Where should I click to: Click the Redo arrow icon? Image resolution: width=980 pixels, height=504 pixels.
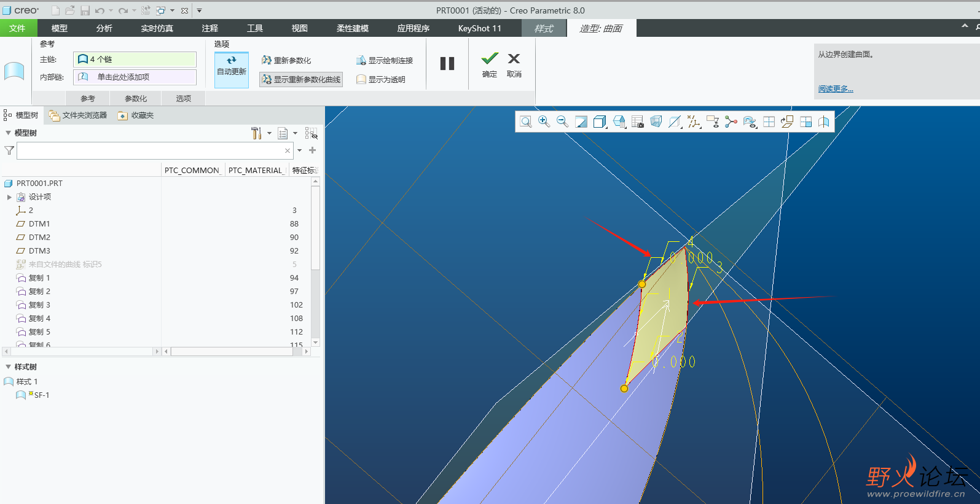[123, 10]
